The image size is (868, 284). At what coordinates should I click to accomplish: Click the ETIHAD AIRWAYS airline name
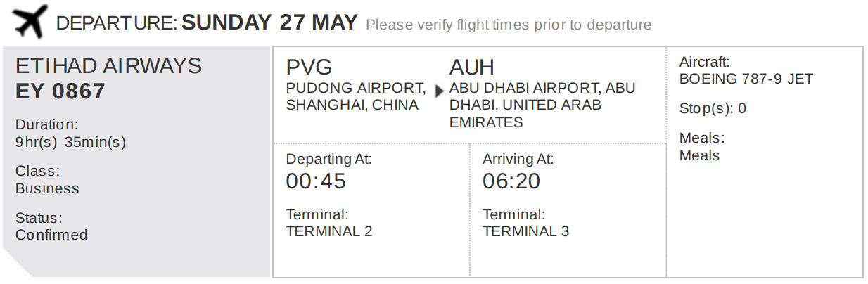tap(108, 66)
